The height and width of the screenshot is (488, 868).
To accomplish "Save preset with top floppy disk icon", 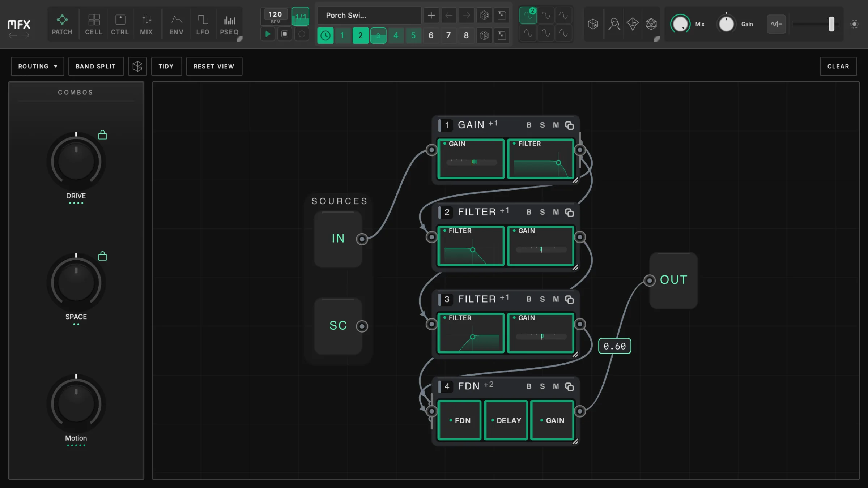I will pos(502,16).
